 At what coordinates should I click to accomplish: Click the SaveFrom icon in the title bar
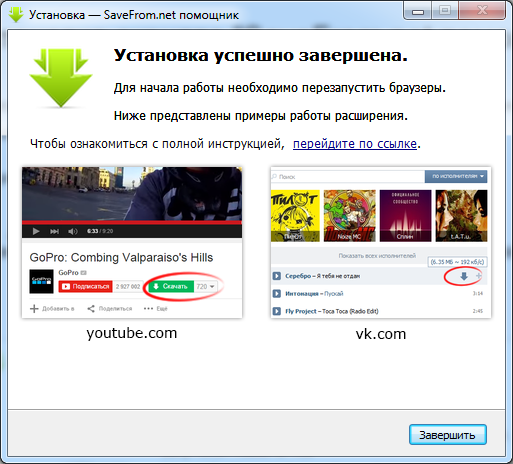(16, 15)
